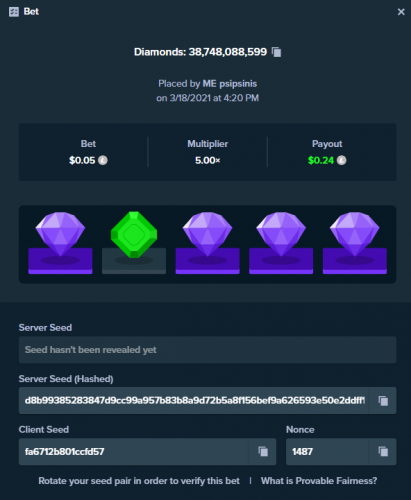Click the last purple diamond on right
The height and width of the screenshot is (500, 411).
click(x=355, y=233)
